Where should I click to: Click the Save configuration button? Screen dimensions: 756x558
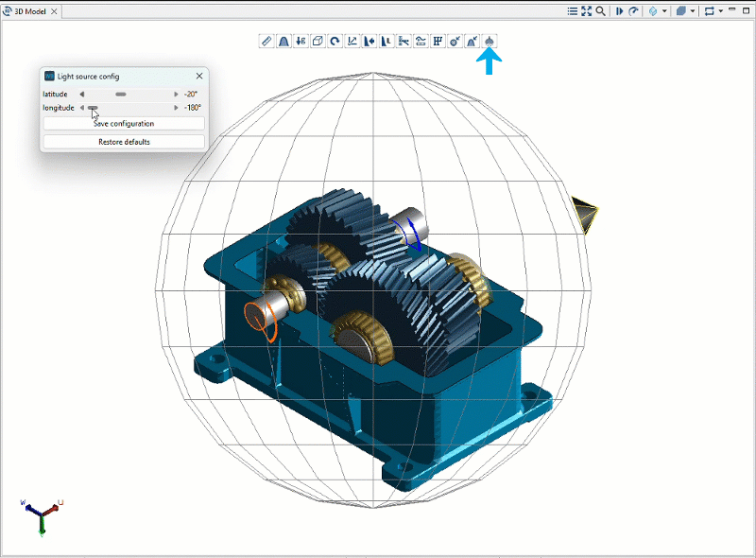tap(123, 123)
